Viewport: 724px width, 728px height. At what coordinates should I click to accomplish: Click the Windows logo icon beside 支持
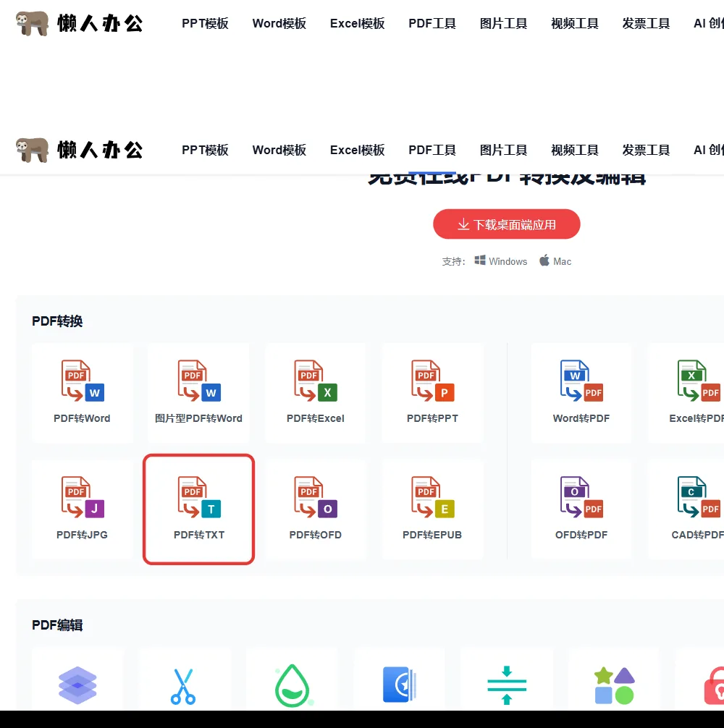[x=480, y=260]
